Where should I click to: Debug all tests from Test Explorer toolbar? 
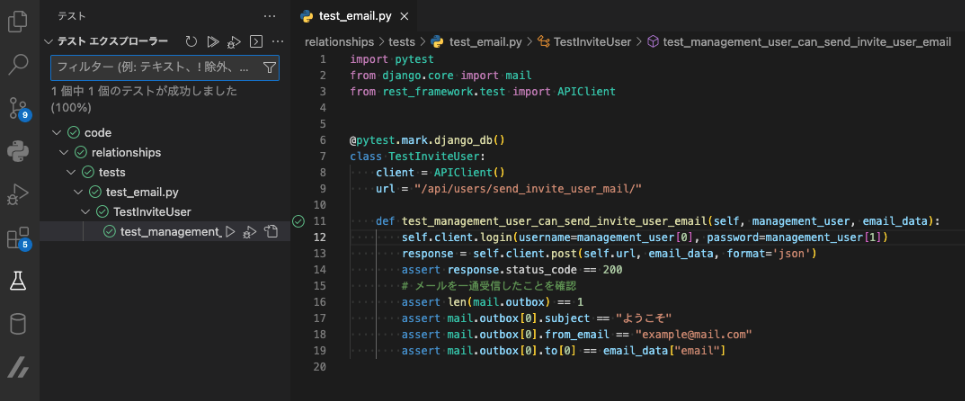click(x=233, y=42)
